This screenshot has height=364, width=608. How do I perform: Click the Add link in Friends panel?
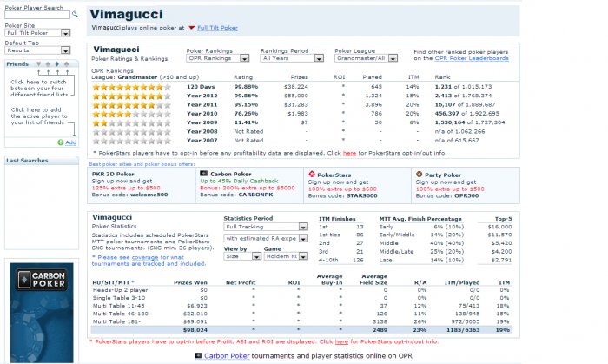pyautogui.click(x=70, y=142)
